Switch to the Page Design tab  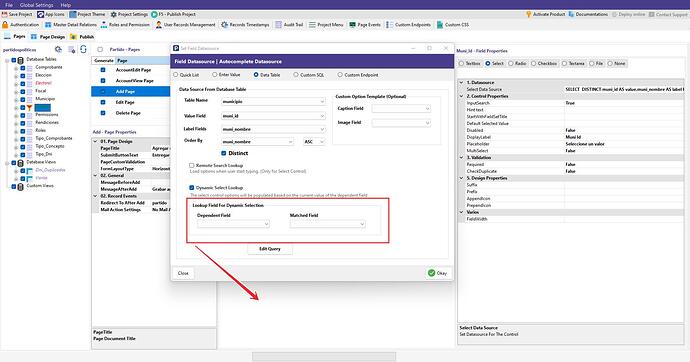(x=48, y=37)
